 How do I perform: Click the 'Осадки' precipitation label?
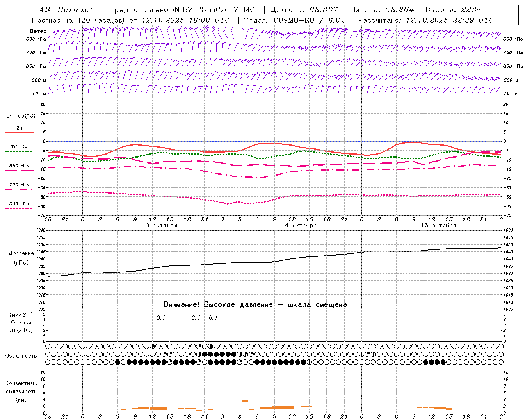21,322
